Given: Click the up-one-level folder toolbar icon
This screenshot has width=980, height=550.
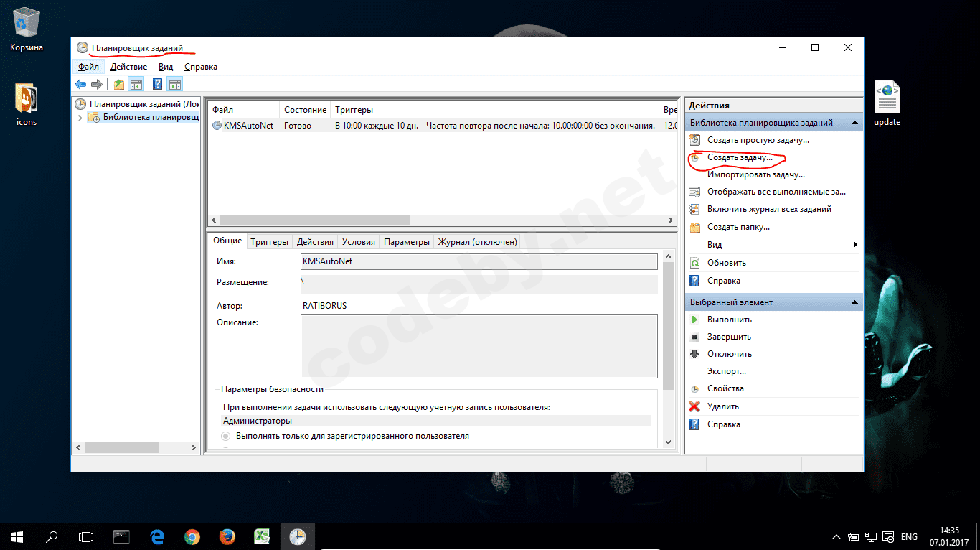Looking at the screenshot, I should [x=119, y=85].
